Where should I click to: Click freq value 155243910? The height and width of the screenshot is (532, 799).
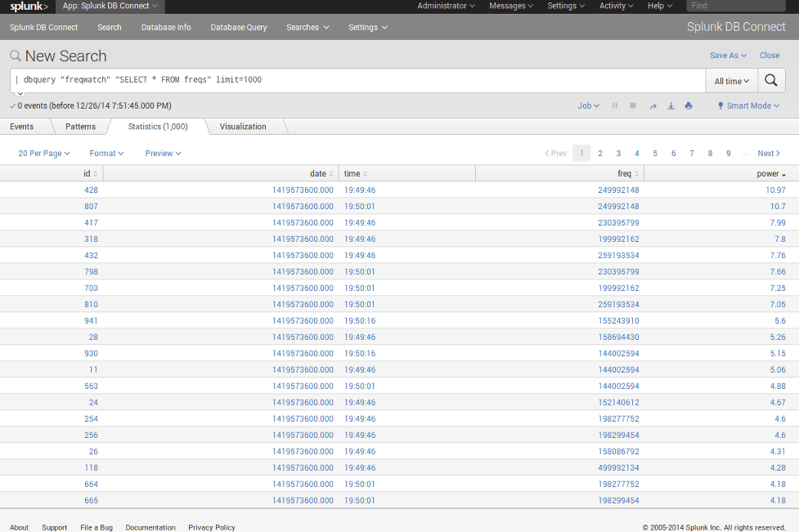[x=618, y=320]
